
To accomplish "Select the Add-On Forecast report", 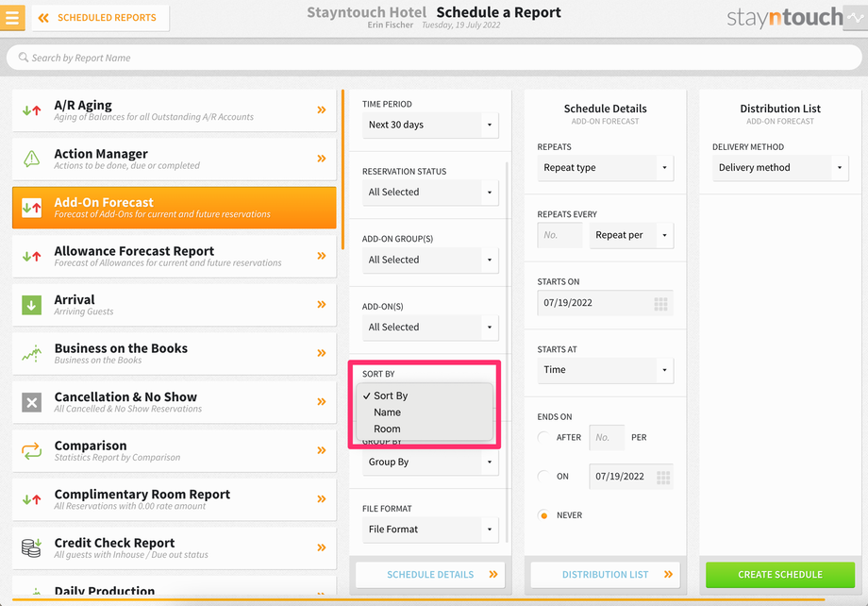I will coord(175,208).
